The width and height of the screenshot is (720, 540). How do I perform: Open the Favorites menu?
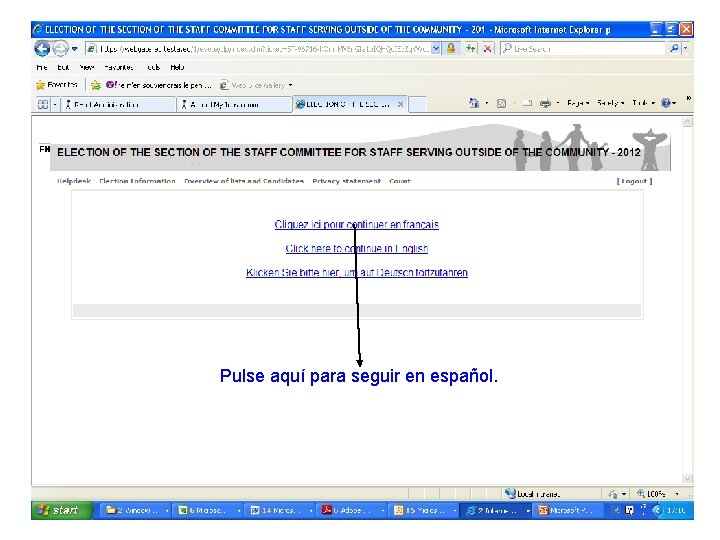[118, 68]
